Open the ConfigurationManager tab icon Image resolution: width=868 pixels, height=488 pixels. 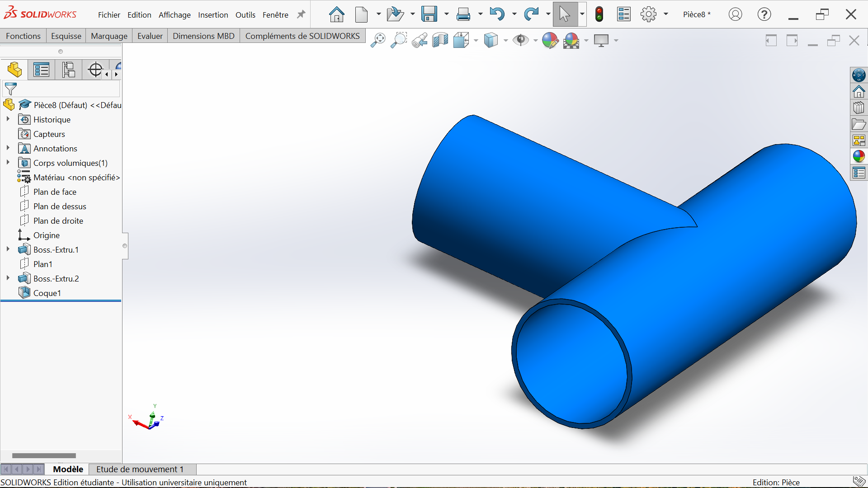pos(69,70)
